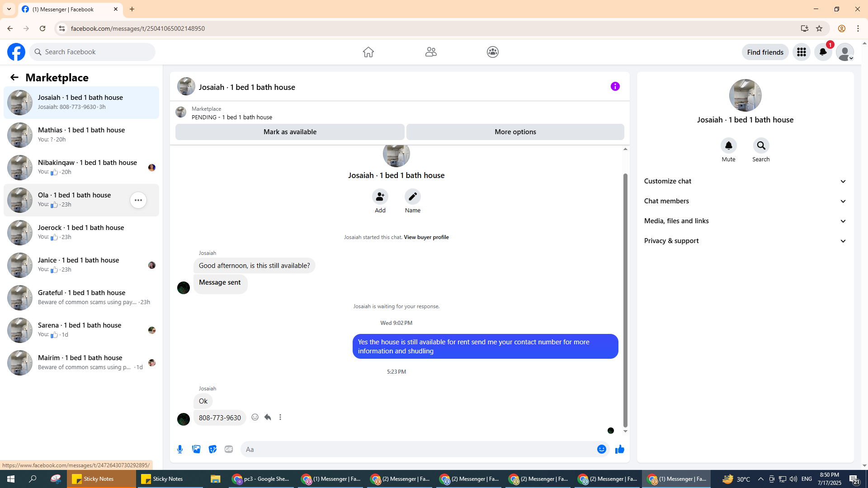React to the 808-773-9630 message
This screenshot has width=868, height=488.
tap(255, 417)
